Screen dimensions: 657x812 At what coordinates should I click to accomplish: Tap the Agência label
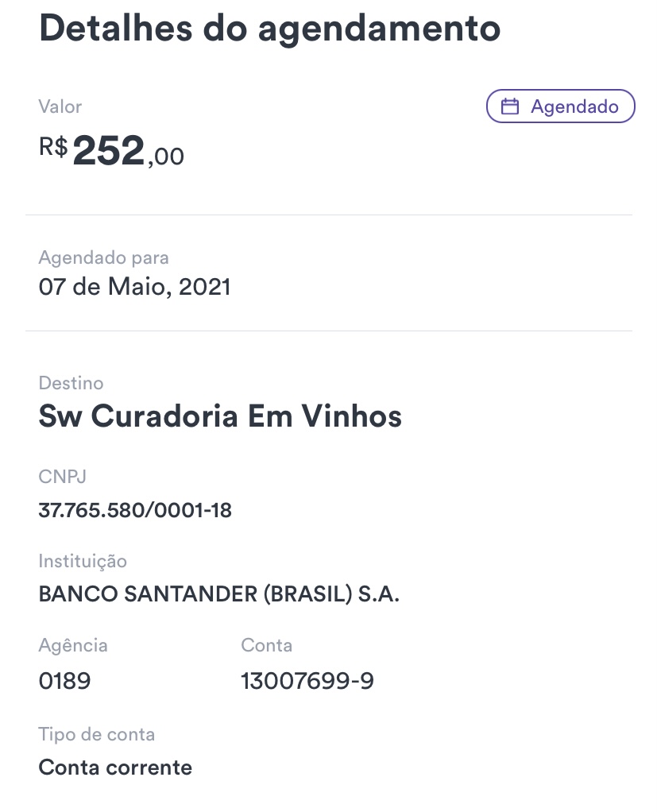pyautogui.click(x=73, y=645)
